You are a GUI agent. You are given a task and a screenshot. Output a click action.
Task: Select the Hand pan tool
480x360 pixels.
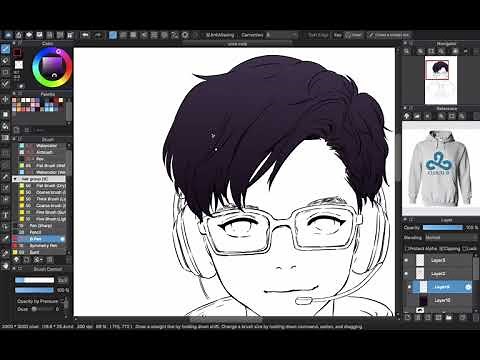pos(5,266)
